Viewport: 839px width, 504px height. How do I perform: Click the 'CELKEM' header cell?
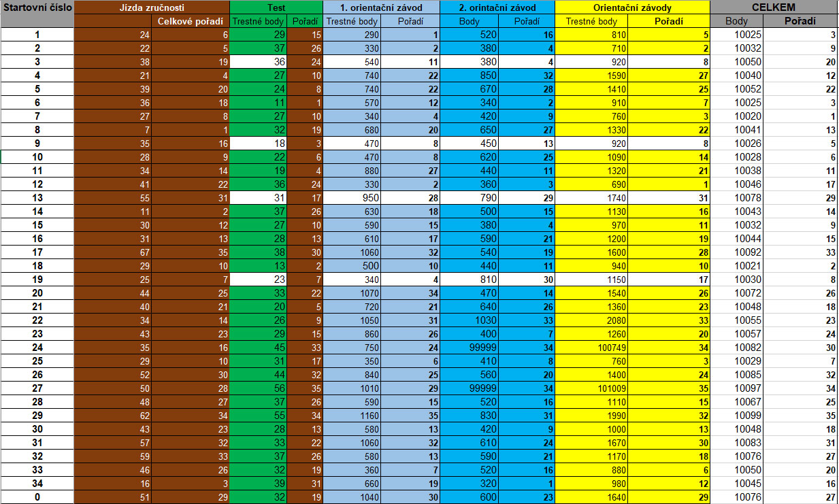tap(774, 7)
